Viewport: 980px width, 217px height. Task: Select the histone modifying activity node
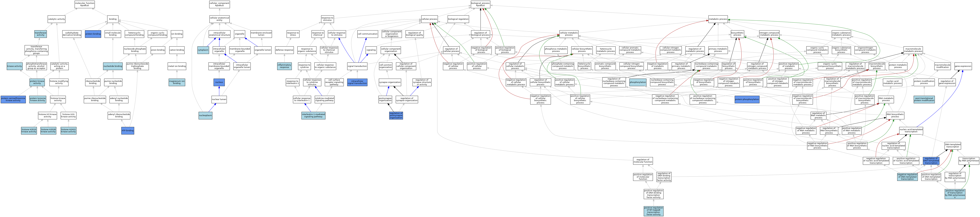pos(59,82)
